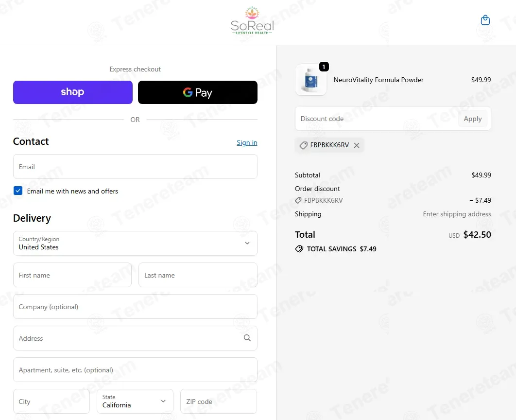Click the Subtotal label
This screenshot has width=516, height=420.
[x=308, y=175]
